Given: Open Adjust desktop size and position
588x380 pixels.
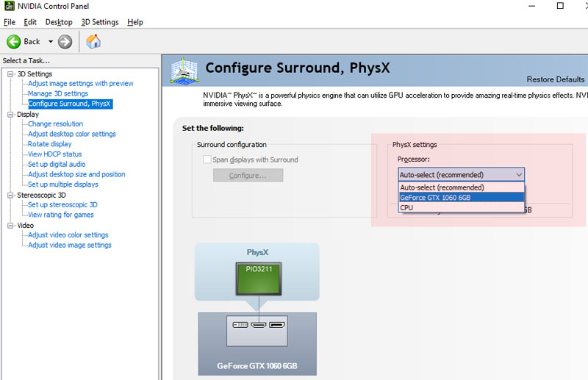Looking at the screenshot, I should (x=76, y=174).
